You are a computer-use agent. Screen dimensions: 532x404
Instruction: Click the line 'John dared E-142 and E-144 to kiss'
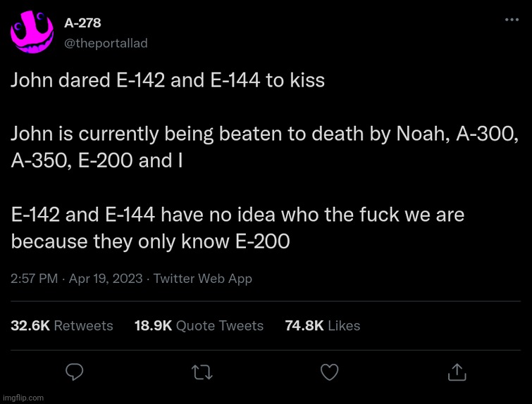(x=168, y=80)
